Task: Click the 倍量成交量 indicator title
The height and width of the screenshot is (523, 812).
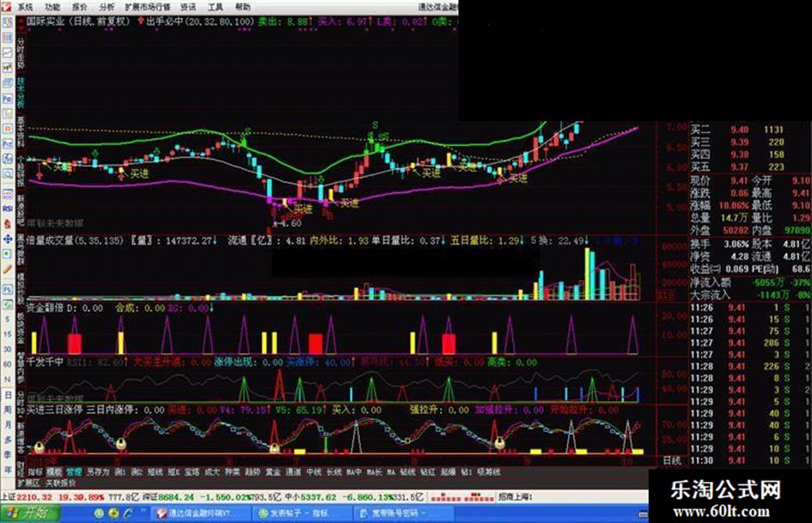Action: (x=50, y=240)
